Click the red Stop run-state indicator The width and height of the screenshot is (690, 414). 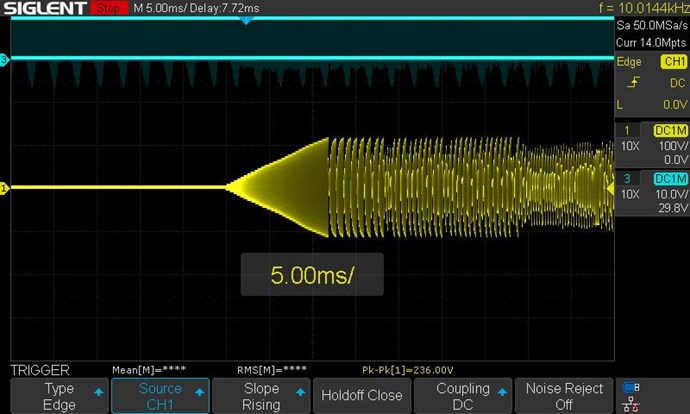tap(109, 8)
